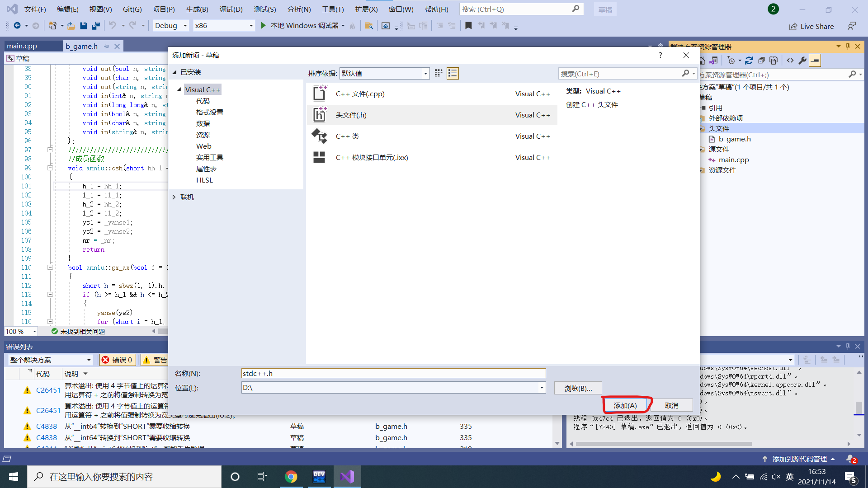The width and height of the screenshot is (868, 488).
Task: Click the 名称 filename input field
Action: coord(393,373)
